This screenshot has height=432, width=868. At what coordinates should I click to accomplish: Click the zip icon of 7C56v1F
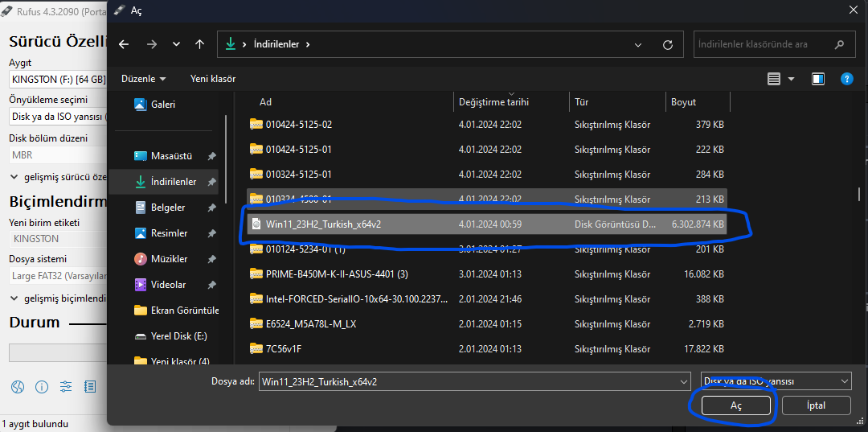(x=256, y=348)
